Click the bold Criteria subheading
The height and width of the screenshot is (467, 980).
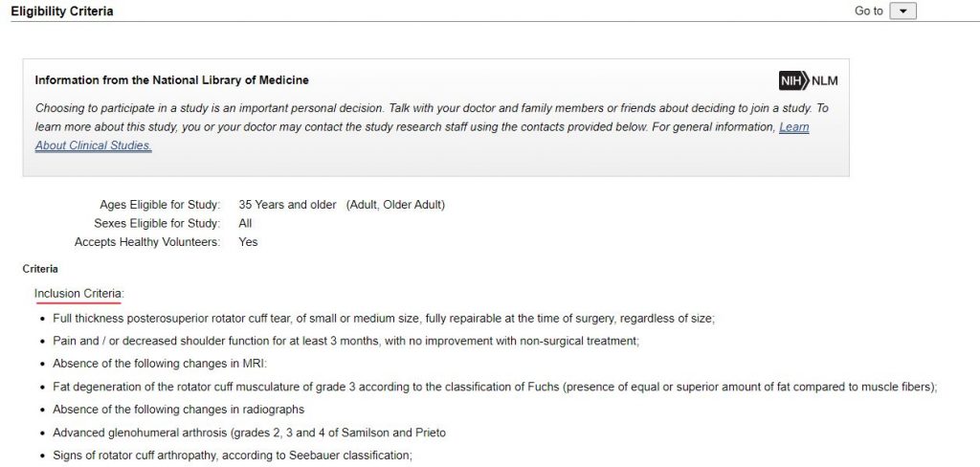pos(40,269)
